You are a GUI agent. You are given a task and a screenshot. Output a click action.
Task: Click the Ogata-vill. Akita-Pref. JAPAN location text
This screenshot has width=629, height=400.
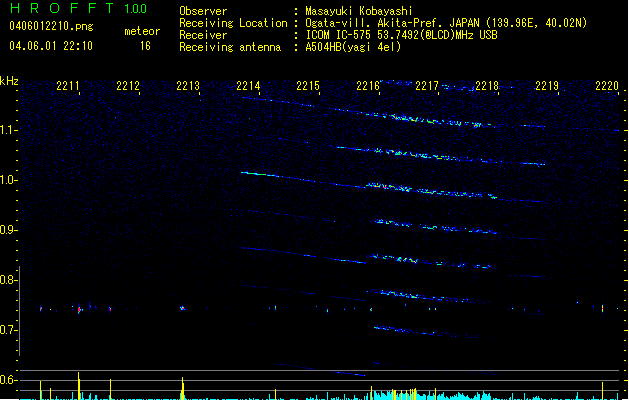coord(446,23)
